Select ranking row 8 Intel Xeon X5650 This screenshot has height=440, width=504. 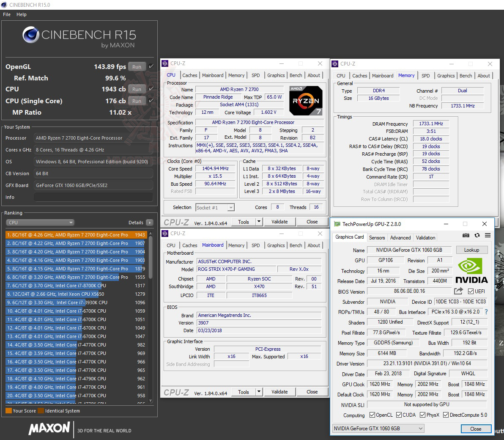pyautogui.click(x=76, y=294)
